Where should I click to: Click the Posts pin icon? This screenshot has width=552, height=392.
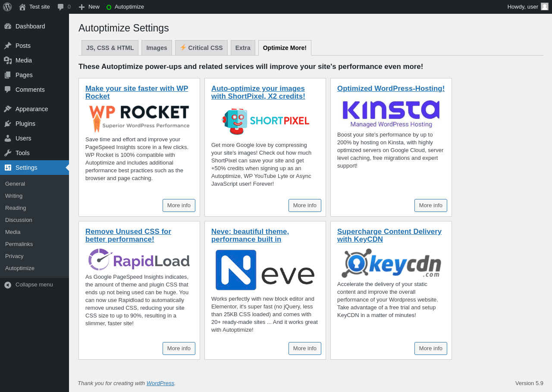pos(8,46)
